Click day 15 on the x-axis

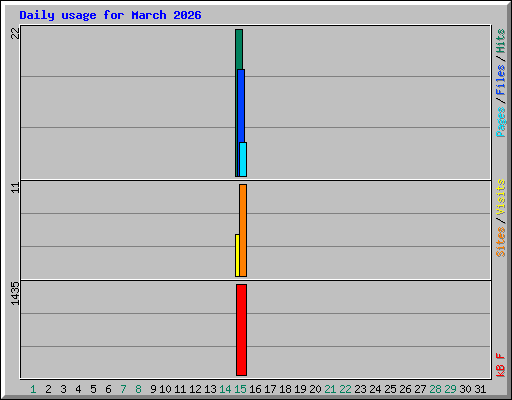coord(240,389)
